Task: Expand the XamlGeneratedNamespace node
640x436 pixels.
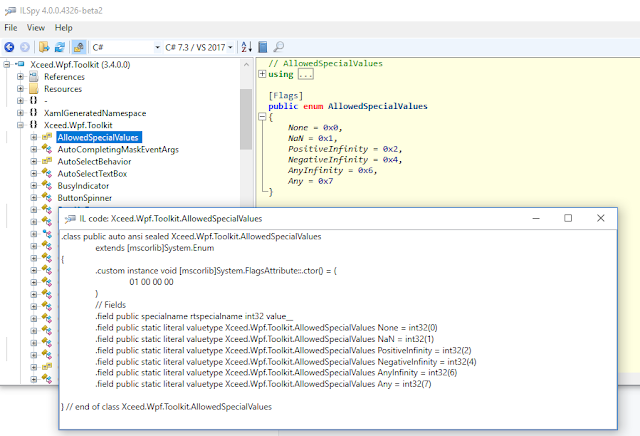Action: pyautogui.click(x=20, y=113)
